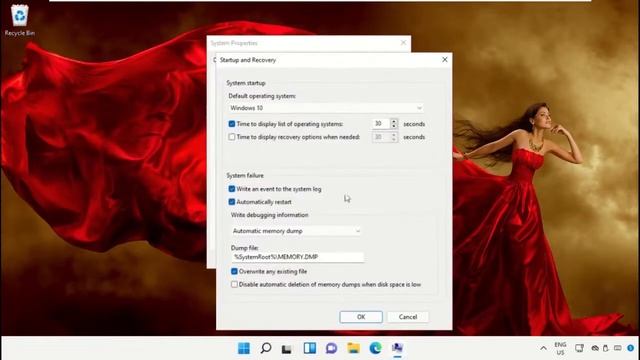640x360 pixels.
Task: Select the System Properties taskbar icon
Action: pyautogui.click(x=397, y=348)
